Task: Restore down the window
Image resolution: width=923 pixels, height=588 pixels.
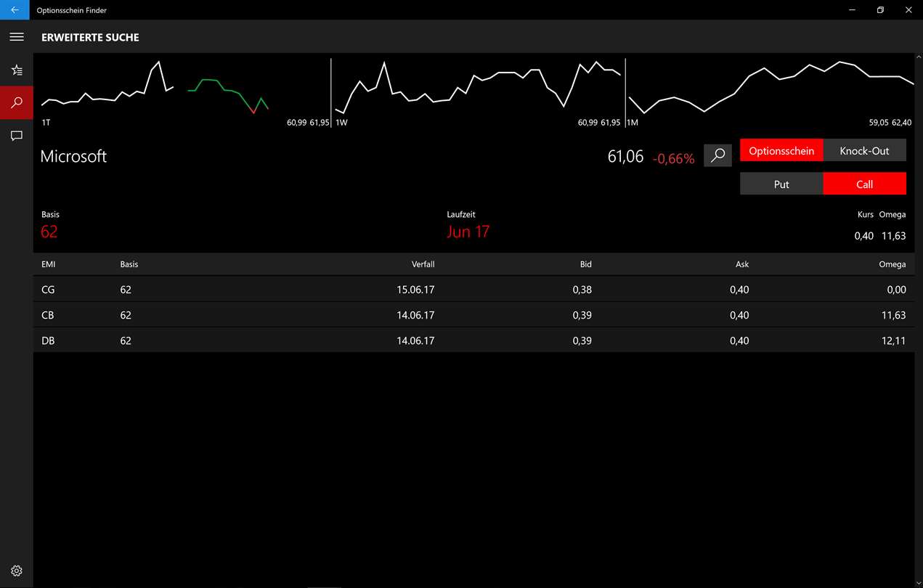Action: (880, 10)
